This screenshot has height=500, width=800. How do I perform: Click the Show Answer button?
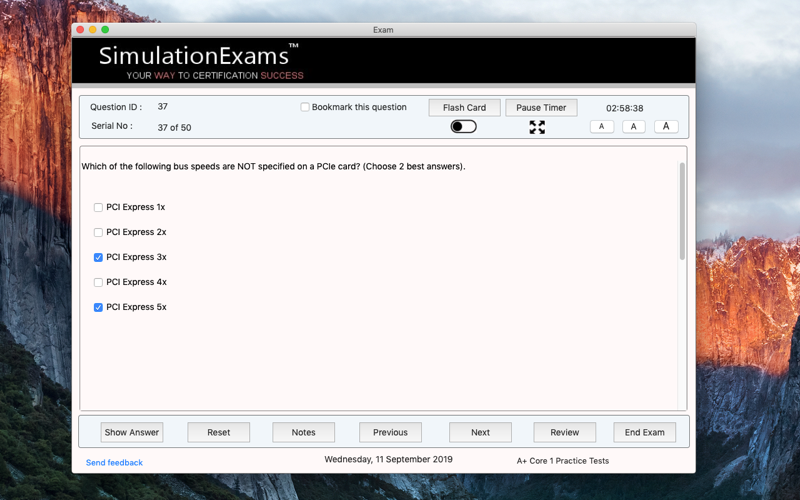132,432
